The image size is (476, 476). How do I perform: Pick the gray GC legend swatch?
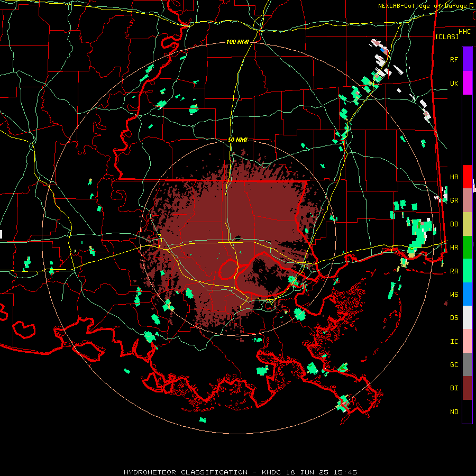coord(467,364)
